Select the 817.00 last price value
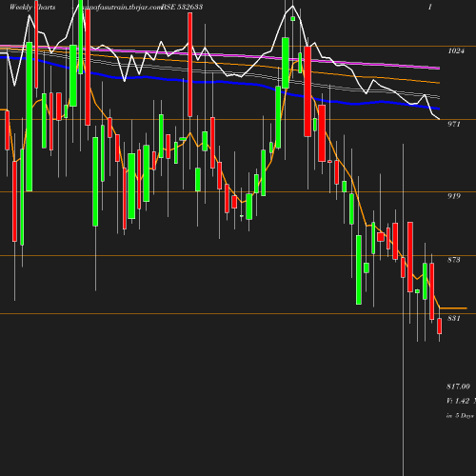Viewport: 476px width, 476px height. click(458, 387)
